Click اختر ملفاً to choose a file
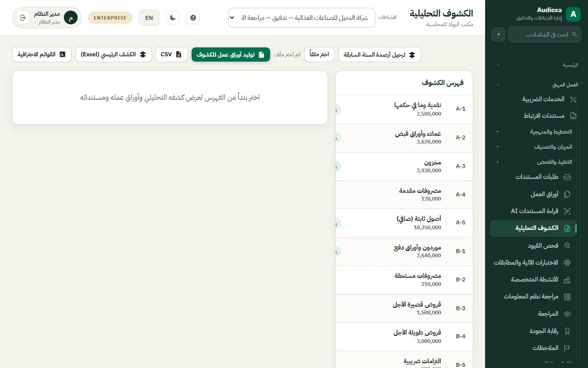Screen dimensions: 588x368 (x=319, y=54)
